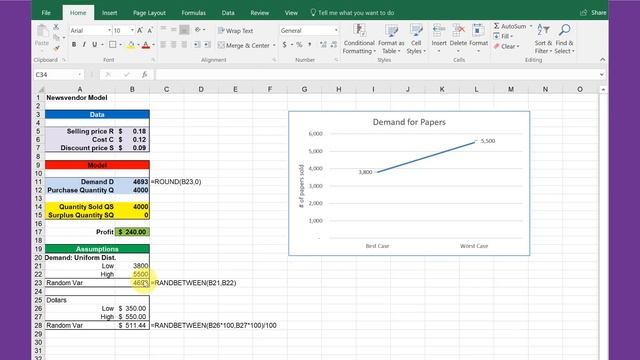This screenshot has width=640, height=360.
Task: Click the Increase Decimal icon
Action: pos(323,45)
